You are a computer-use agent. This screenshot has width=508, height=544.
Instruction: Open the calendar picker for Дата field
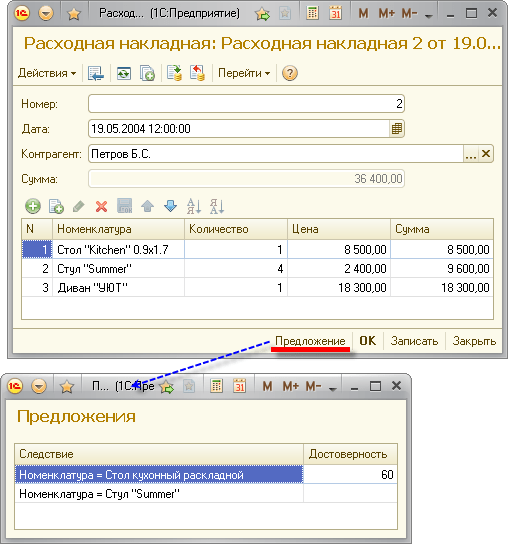tap(397, 128)
